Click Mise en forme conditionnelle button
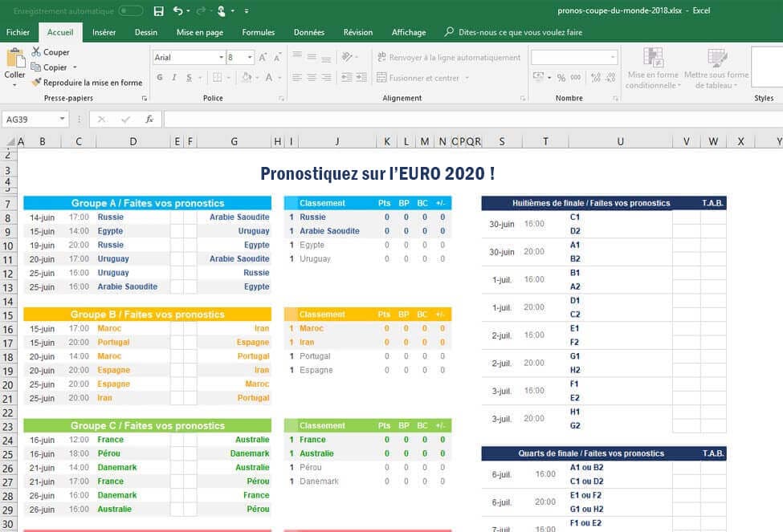 pyautogui.click(x=652, y=68)
